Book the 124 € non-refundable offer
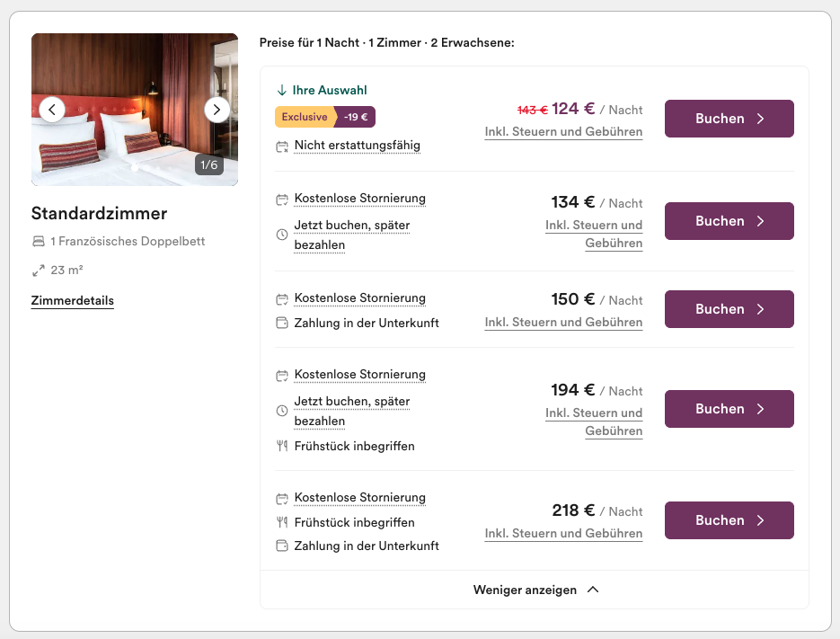The width and height of the screenshot is (840, 639). coord(729,119)
